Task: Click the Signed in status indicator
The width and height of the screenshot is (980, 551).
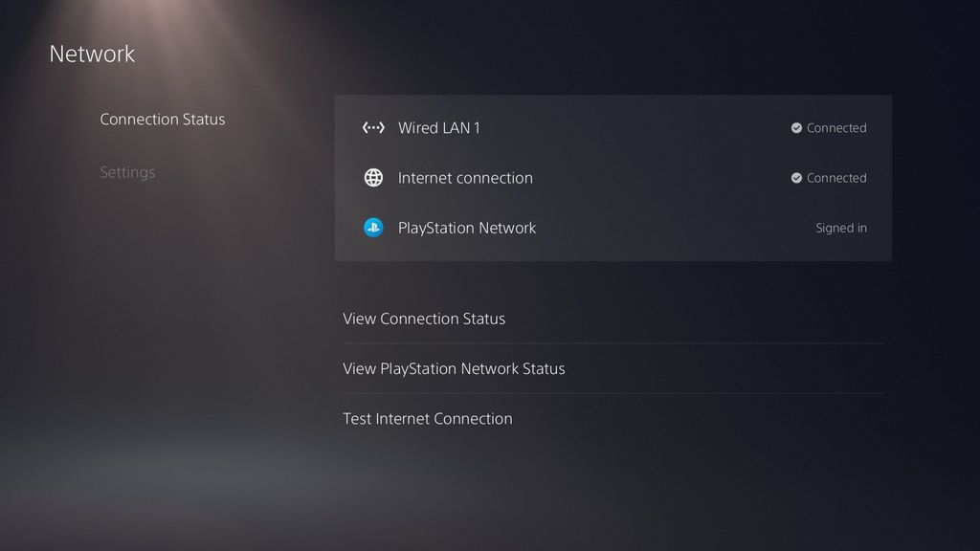Action: coord(841,228)
